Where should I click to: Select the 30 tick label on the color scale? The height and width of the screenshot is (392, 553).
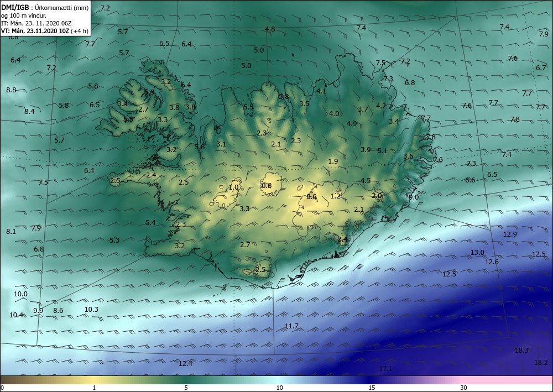[464, 388]
